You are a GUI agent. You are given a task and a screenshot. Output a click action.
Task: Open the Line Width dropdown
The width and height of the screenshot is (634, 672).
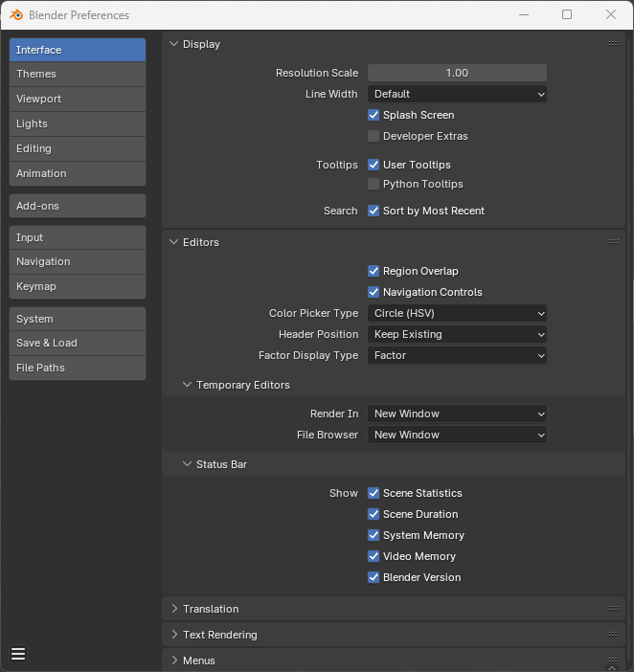pyautogui.click(x=457, y=94)
